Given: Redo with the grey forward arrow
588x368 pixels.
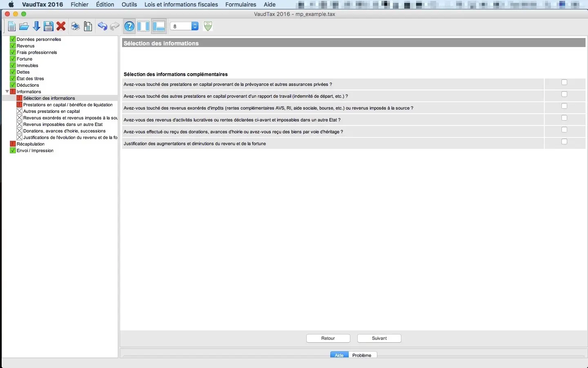Looking at the screenshot, I should [x=115, y=27].
